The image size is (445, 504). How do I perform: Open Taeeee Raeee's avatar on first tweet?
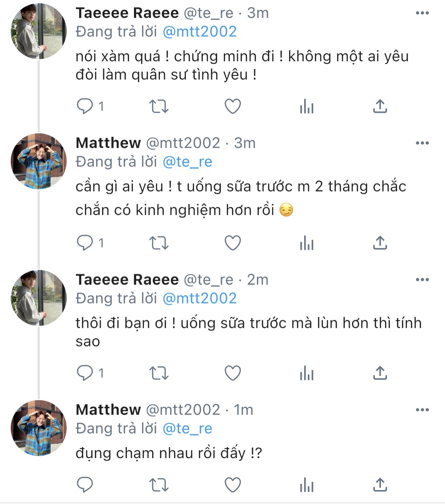[x=39, y=31]
